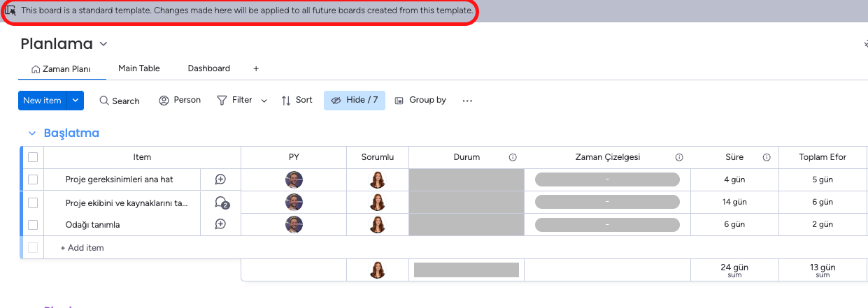Viewport: 868px width, 308px height.
Task: Open conversation for Odağı tanımla item
Action: click(220, 224)
